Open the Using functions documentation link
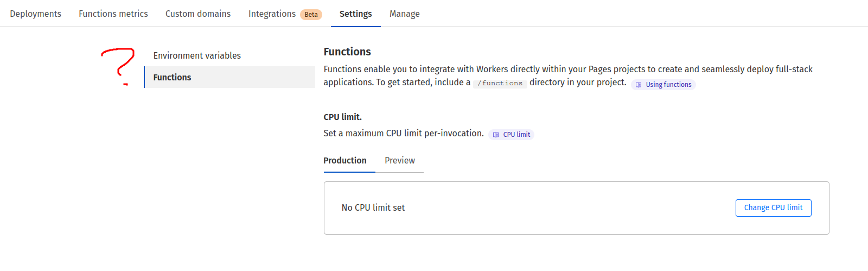 (668, 85)
